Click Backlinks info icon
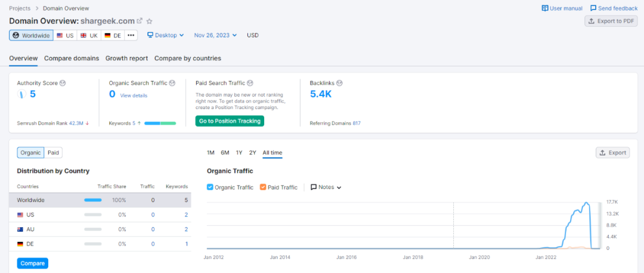 pyautogui.click(x=339, y=83)
